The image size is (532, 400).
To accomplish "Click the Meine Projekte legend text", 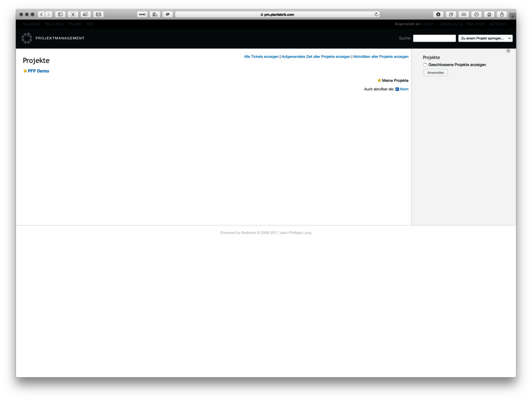I will tap(395, 81).
